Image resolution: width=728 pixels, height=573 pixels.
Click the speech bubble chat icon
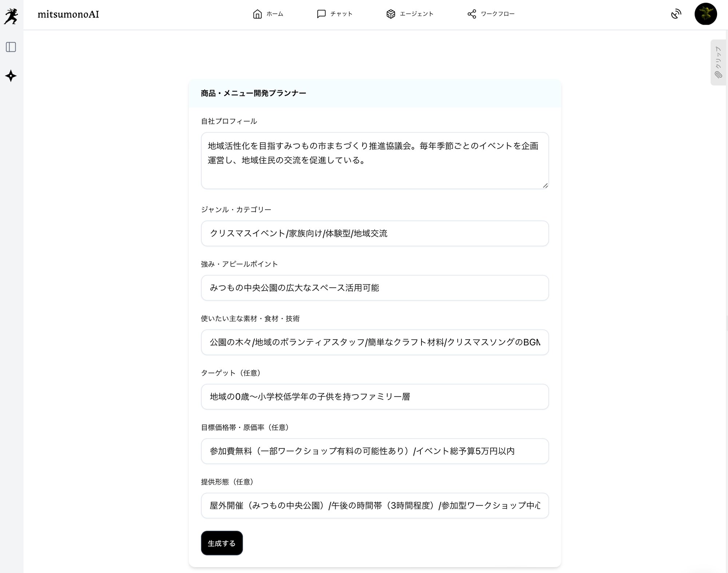pyautogui.click(x=321, y=14)
